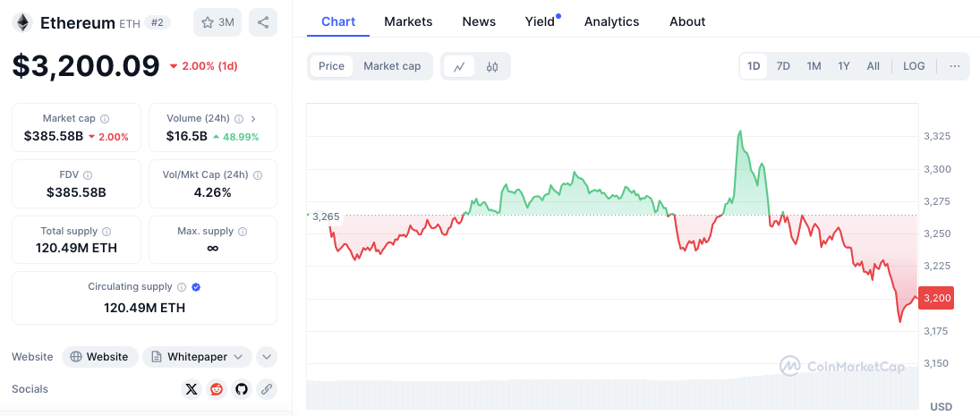Open the X (Twitter) social link
Viewport: 980px width, 416px height.
coord(191,389)
